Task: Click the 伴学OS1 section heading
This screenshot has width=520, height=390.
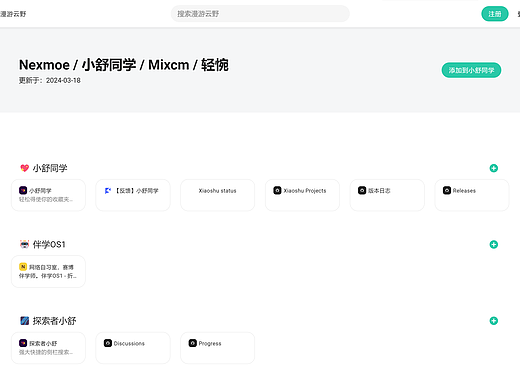Action: pyautogui.click(x=49, y=244)
